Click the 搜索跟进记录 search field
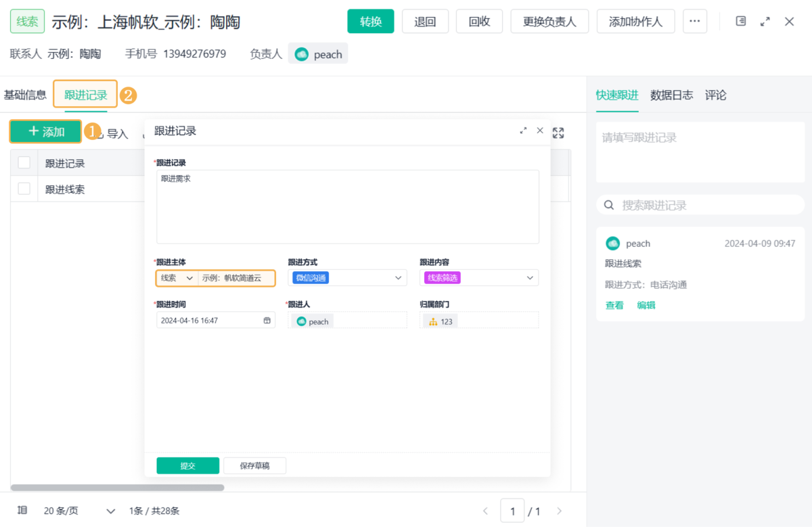Viewport: 812px width, 527px height. click(x=700, y=204)
